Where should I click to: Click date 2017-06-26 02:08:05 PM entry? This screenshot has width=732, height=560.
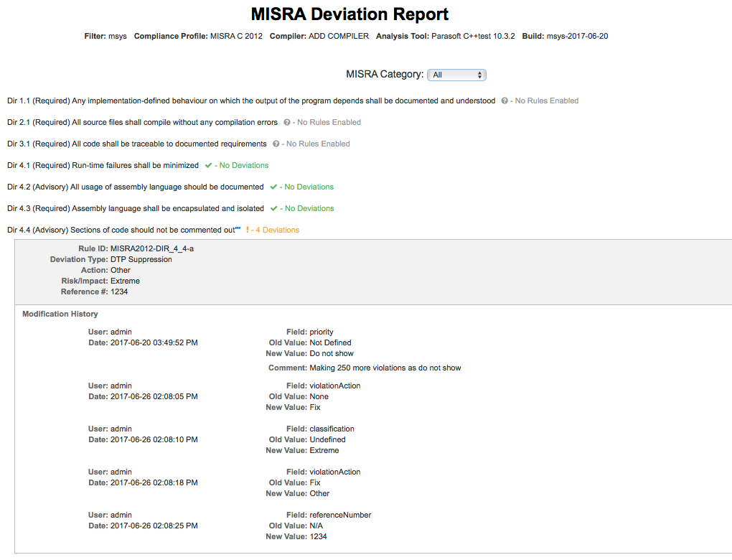(154, 396)
